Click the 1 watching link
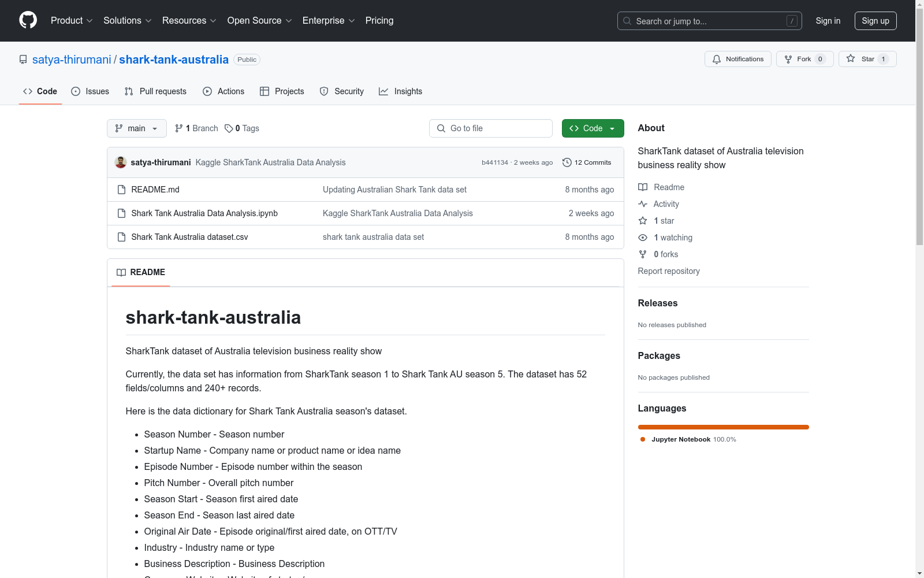924x578 pixels. [665, 238]
